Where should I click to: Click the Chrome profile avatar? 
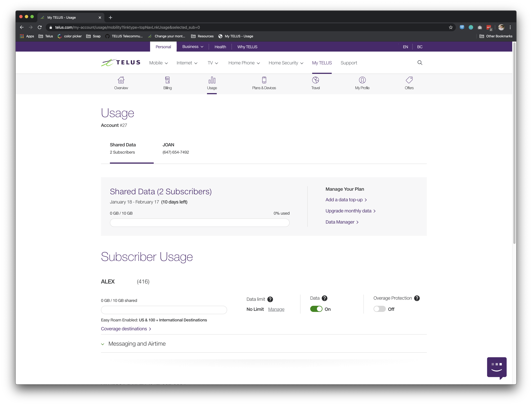tap(501, 27)
